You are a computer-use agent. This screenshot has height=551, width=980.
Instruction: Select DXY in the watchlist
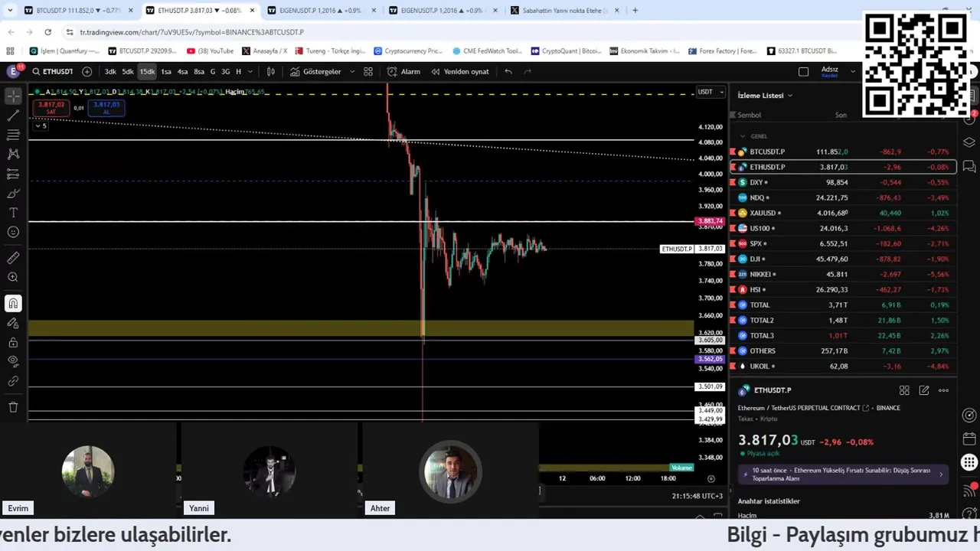click(x=842, y=182)
